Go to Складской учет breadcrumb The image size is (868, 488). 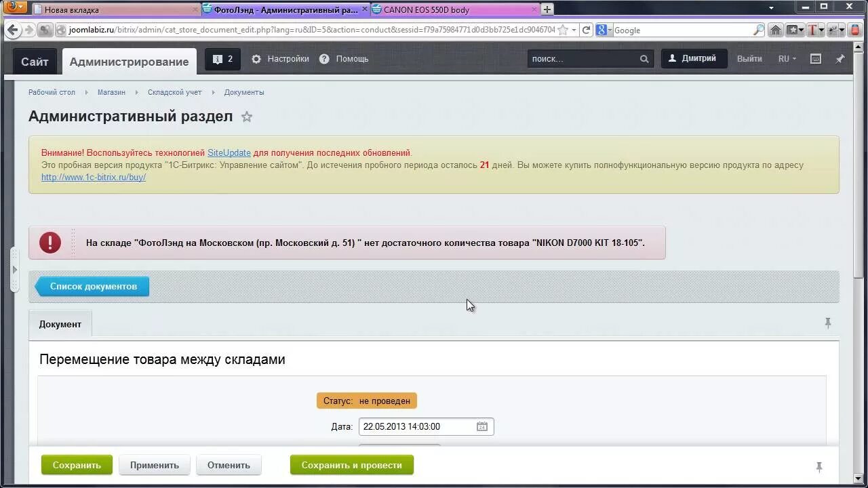[175, 92]
